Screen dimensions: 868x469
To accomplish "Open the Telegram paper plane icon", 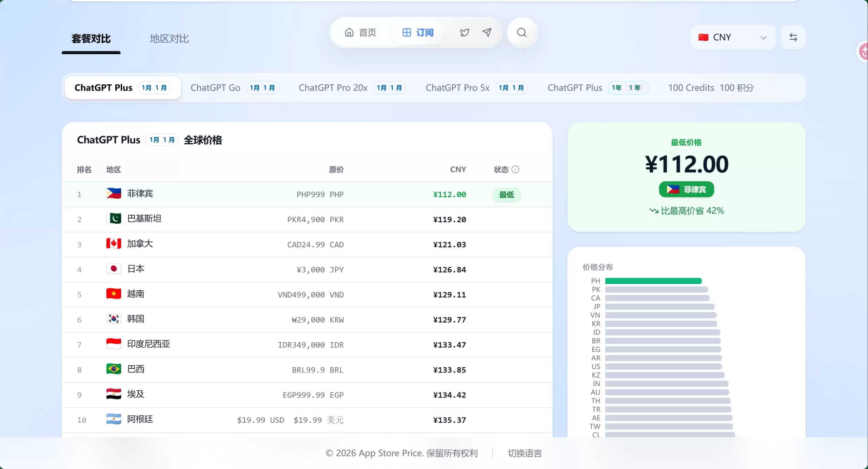I will pos(487,33).
